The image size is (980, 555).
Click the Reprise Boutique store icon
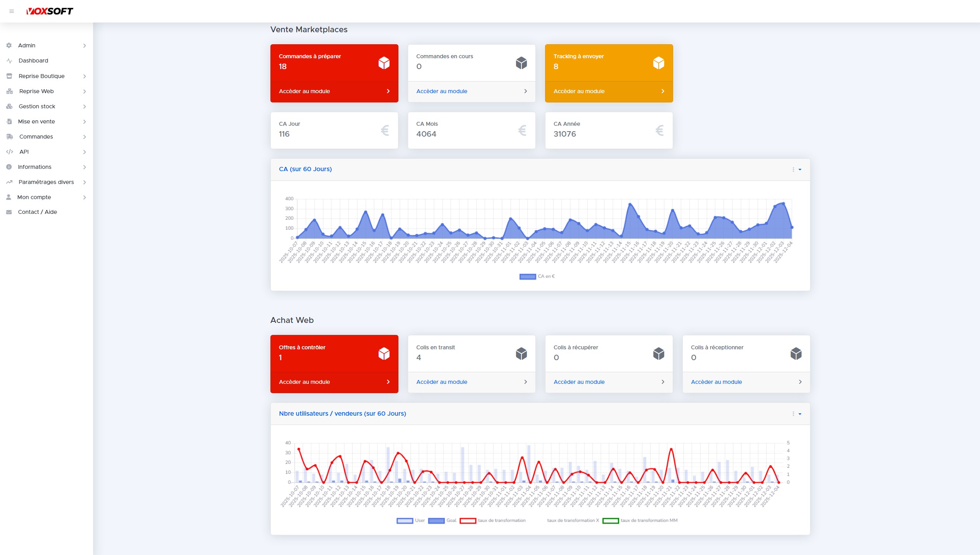[x=9, y=76]
